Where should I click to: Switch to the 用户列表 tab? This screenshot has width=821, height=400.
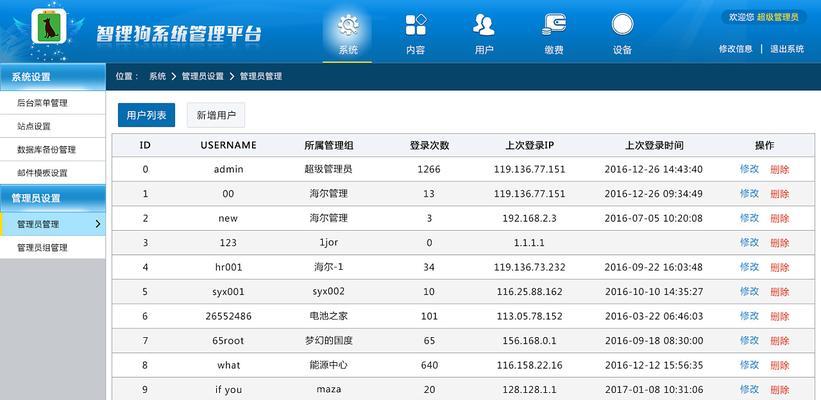[146, 115]
